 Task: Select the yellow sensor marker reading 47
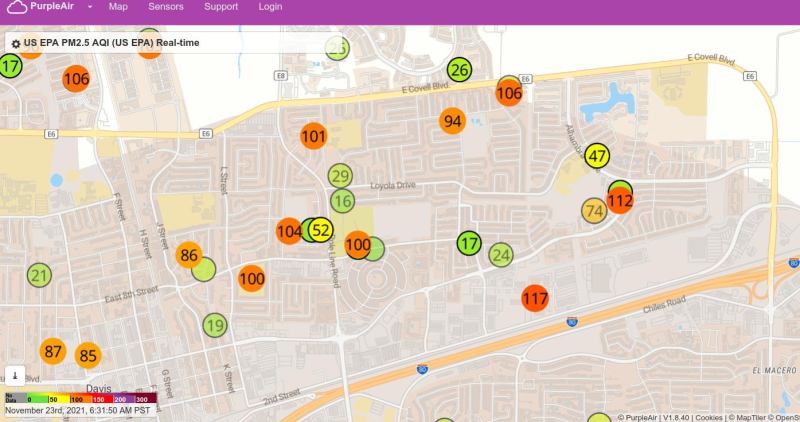(597, 156)
